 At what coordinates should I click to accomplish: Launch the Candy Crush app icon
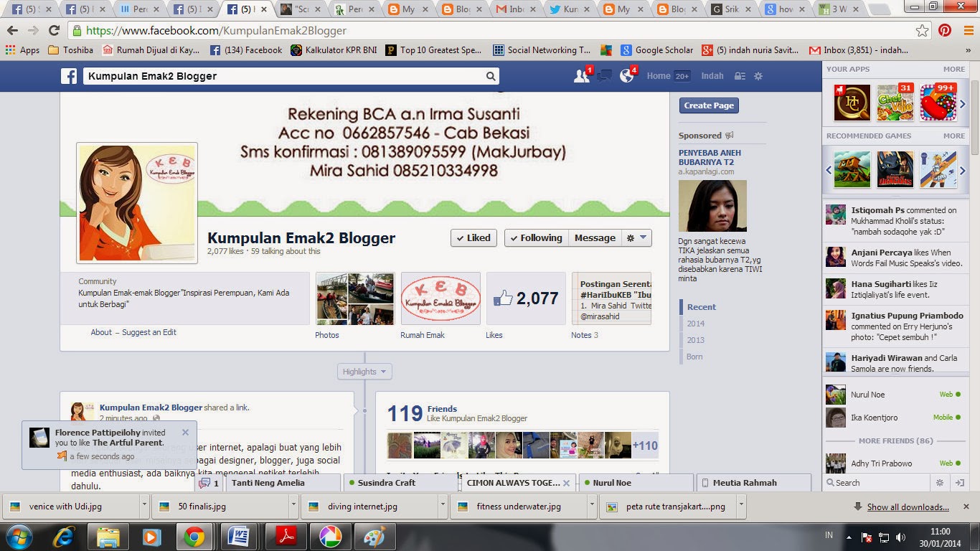[x=938, y=103]
